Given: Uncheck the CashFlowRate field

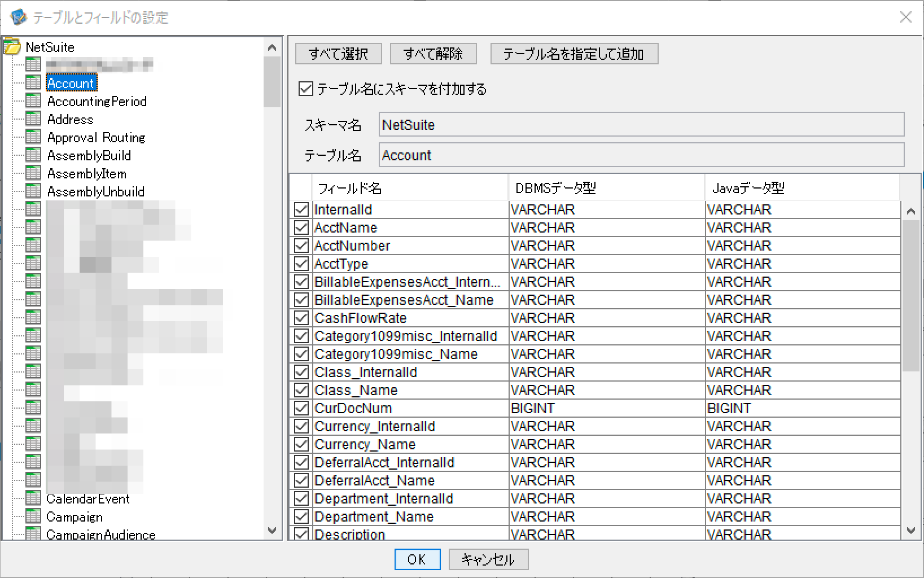Looking at the screenshot, I should point(301,318).
